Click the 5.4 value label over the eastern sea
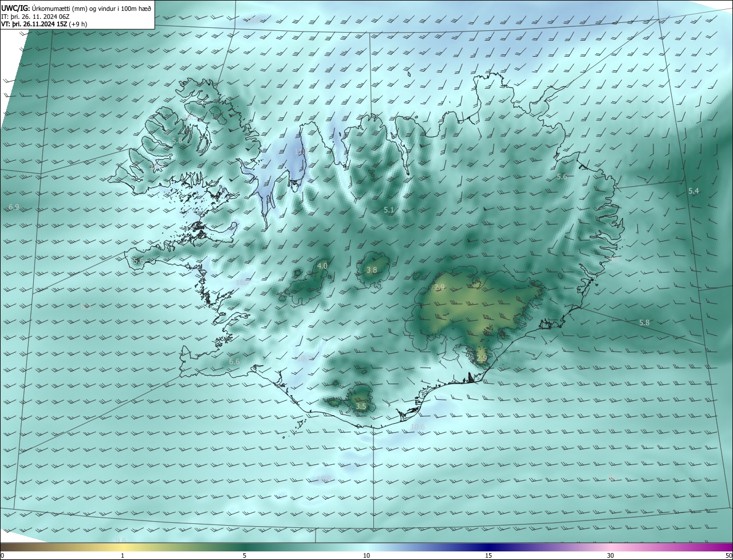 pyautogui.click(x=693, y=191)
